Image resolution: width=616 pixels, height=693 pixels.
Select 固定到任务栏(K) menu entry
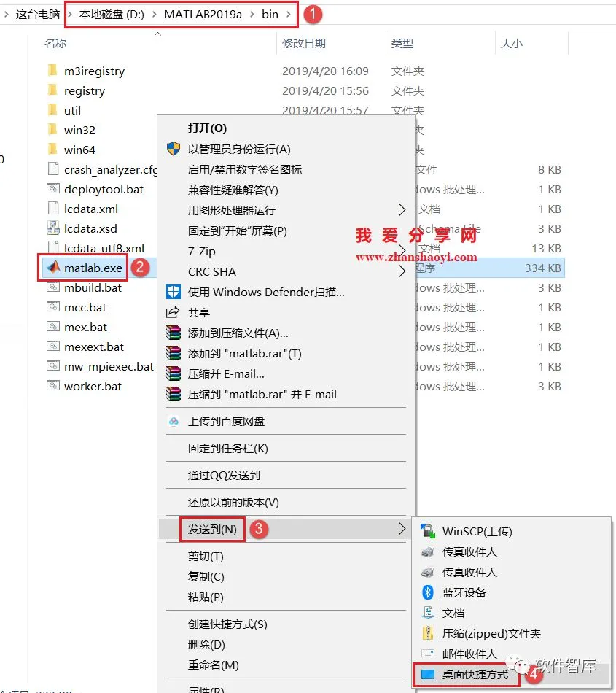pos(228,448)
